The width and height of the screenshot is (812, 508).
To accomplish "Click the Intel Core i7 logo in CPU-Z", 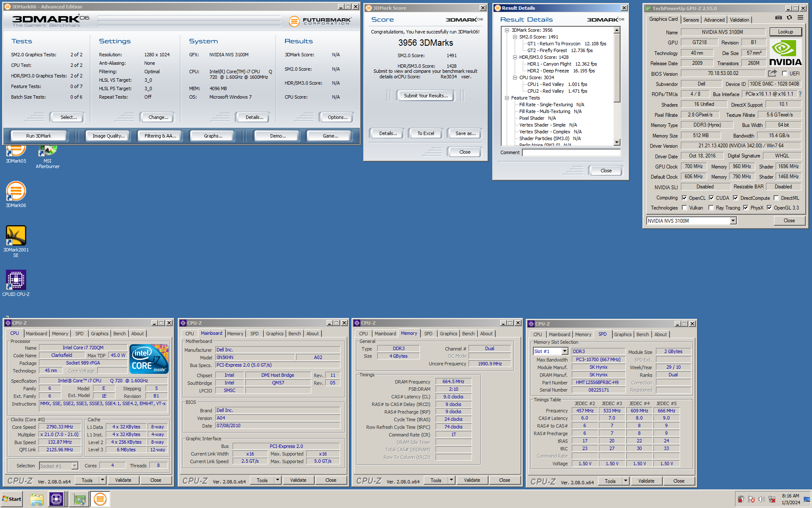I will tap(150, 359).
